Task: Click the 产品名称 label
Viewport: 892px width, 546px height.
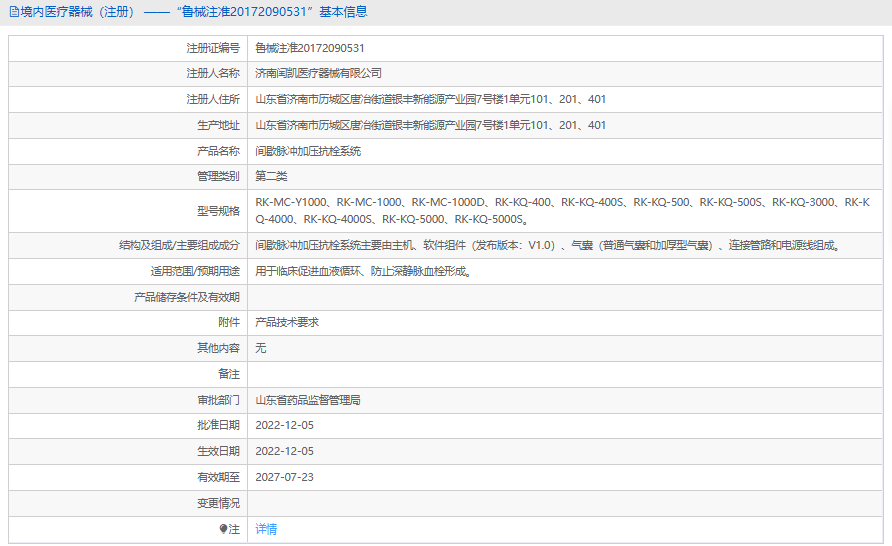Action: pos(218,151)
